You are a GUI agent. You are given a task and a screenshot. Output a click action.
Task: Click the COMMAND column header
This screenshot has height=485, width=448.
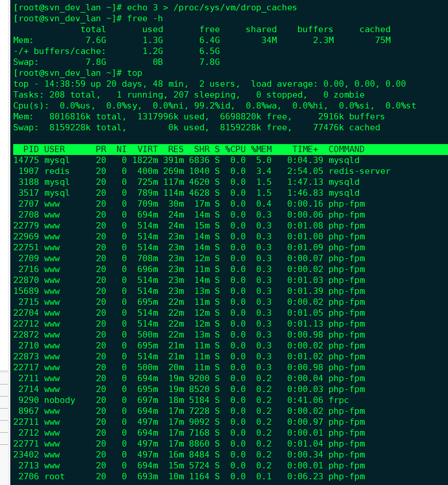[346, 149]
